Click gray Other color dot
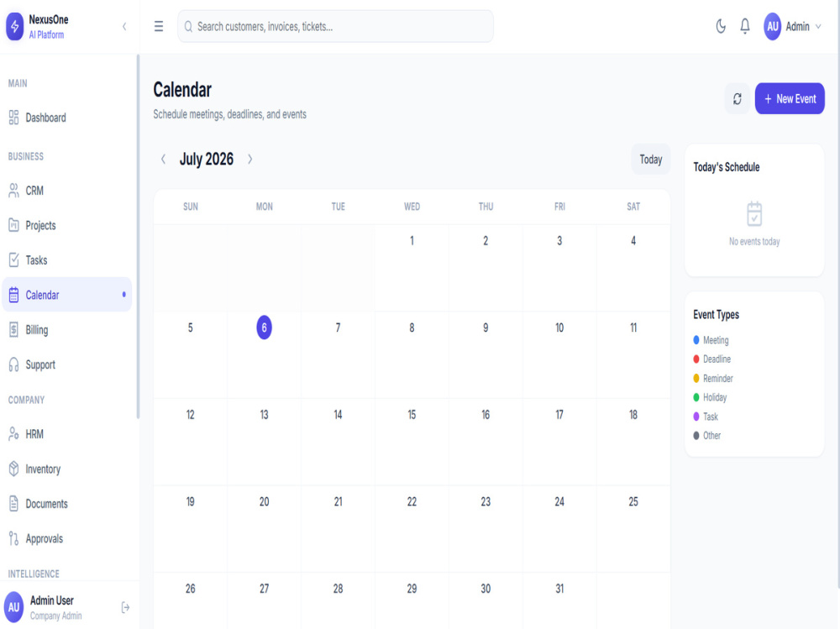Image resolution: width=840 pixels, height=629 pixels. [x=696, y=436]
